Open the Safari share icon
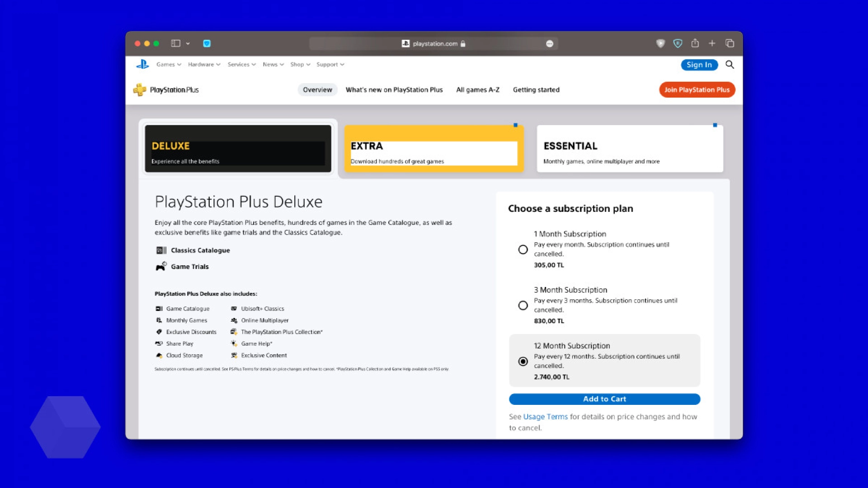868x488 pixels. (695, 43)
